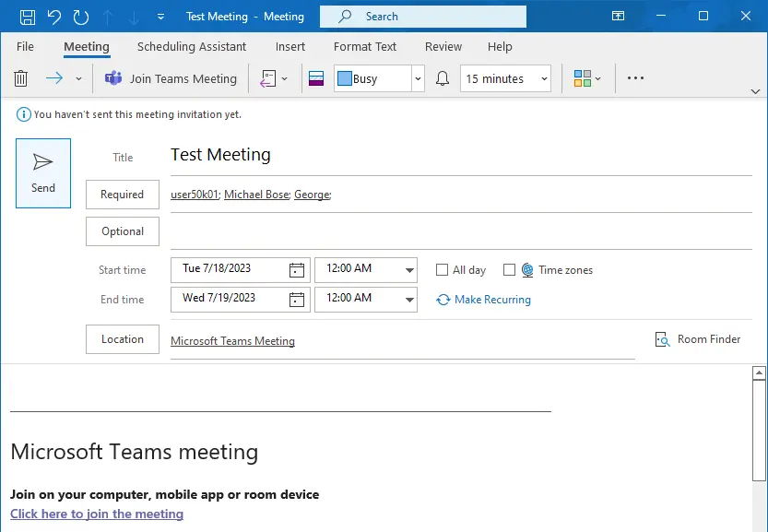Click the Microsoft Teams meeting heading

point(135,452)
